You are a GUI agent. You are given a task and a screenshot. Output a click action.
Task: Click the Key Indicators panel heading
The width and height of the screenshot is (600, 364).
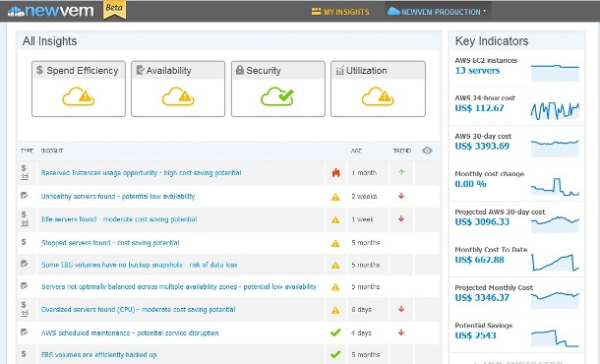click(x=492, y=41)
